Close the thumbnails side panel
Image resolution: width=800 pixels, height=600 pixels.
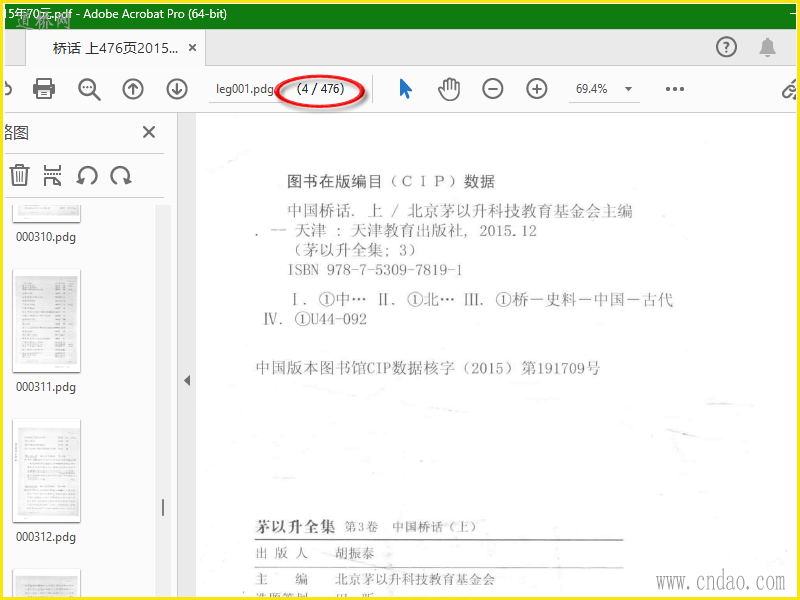coord(149,132)
